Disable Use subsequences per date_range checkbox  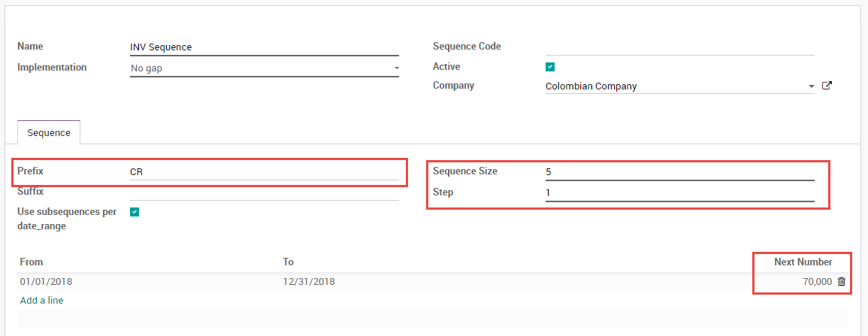(x=135, y=212)
